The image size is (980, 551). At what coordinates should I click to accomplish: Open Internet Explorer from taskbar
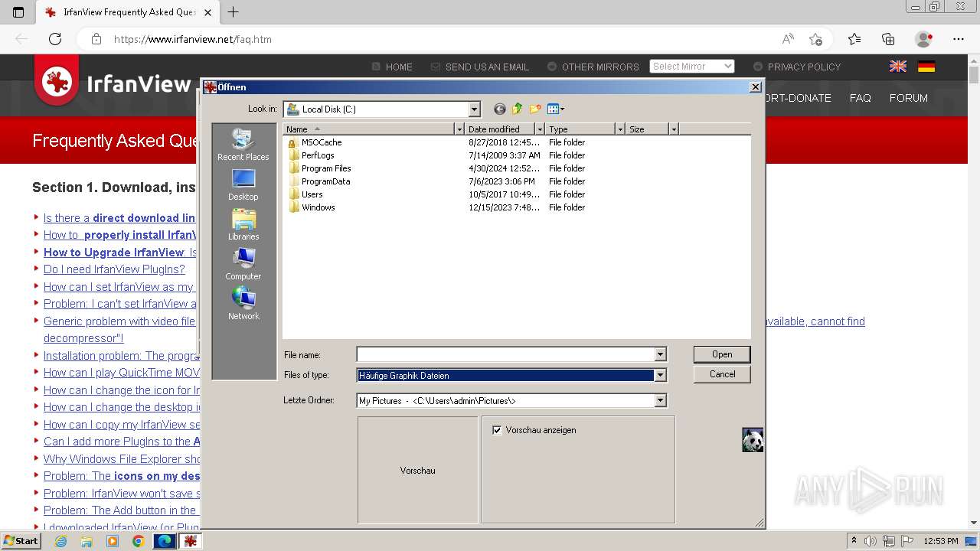pos(61,541)
